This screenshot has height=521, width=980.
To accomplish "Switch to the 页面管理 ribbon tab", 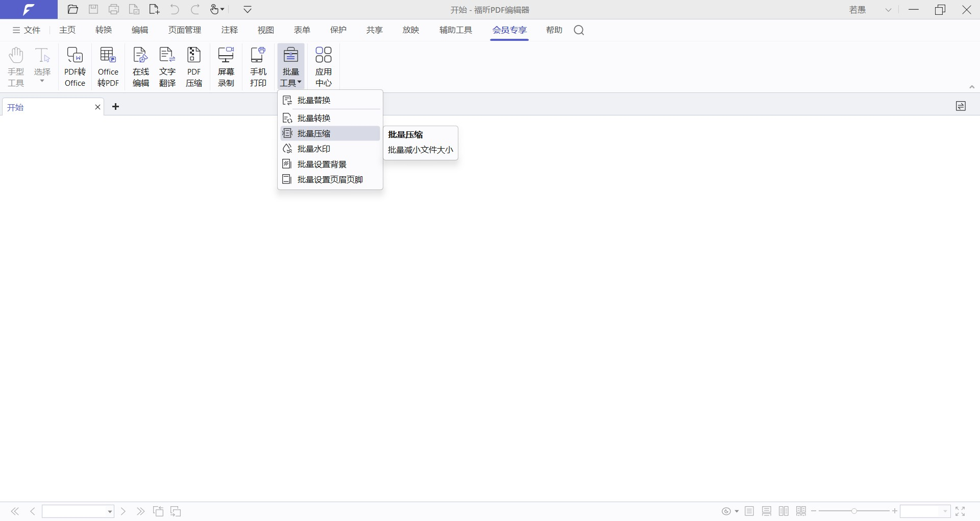I will tap(185, 30).
